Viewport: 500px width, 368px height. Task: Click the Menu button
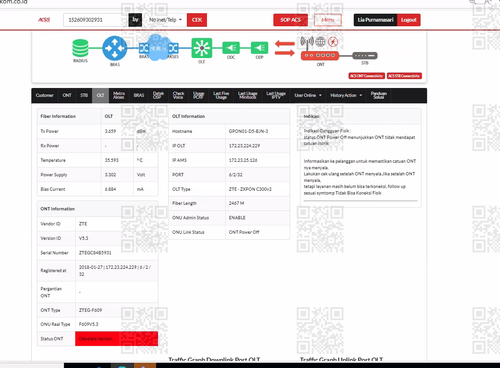click(328, 20)
